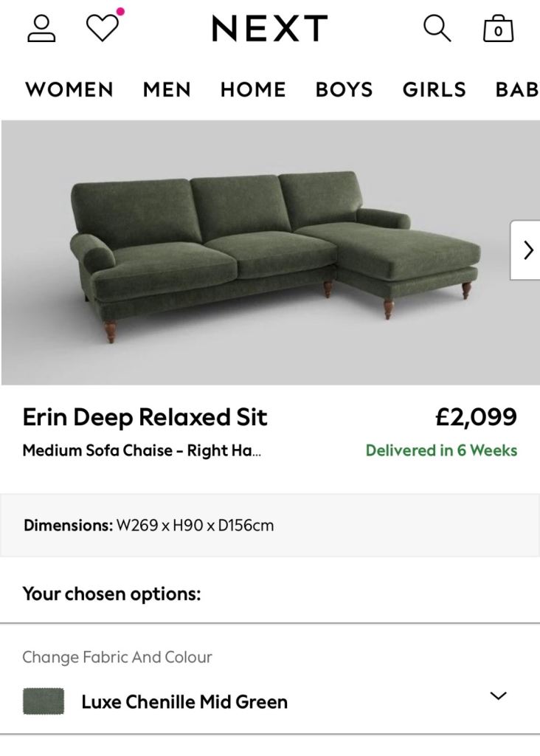Click the Dimensions info bar

coord(270,526)
